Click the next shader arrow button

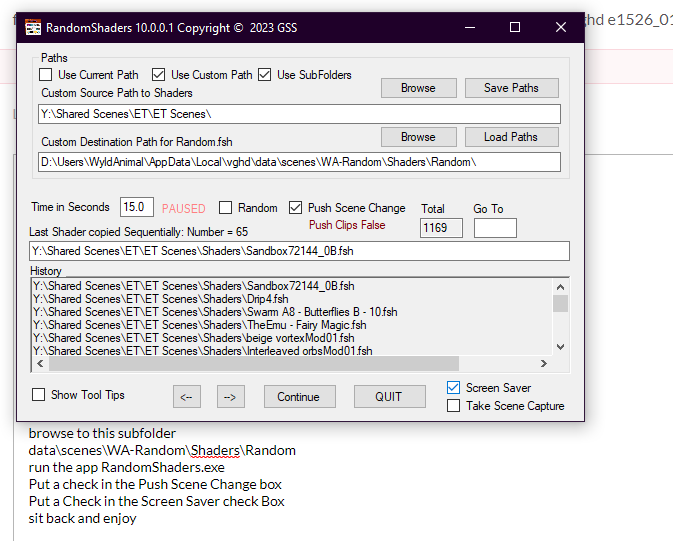click(x=230, y=397)
